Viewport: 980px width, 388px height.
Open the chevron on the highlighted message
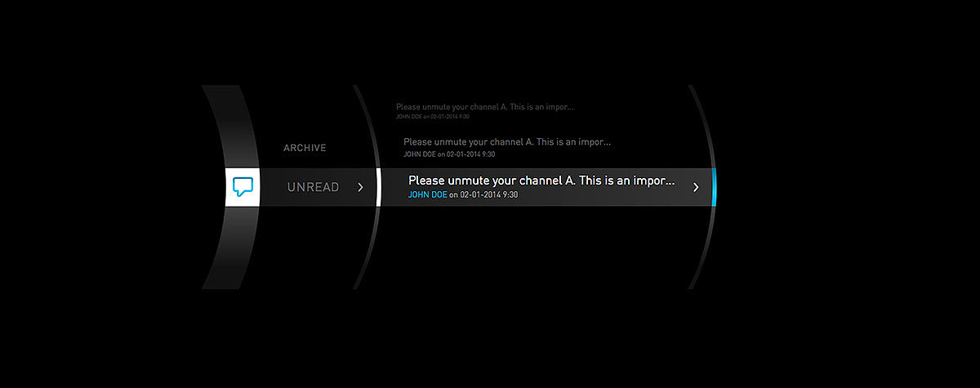click(696, 187)
